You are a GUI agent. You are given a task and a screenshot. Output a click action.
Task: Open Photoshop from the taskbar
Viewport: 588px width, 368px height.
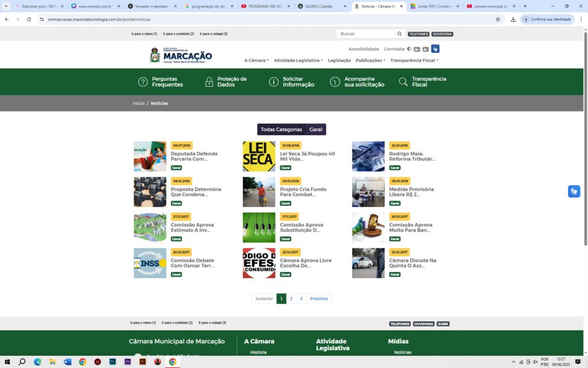(113, 362)
